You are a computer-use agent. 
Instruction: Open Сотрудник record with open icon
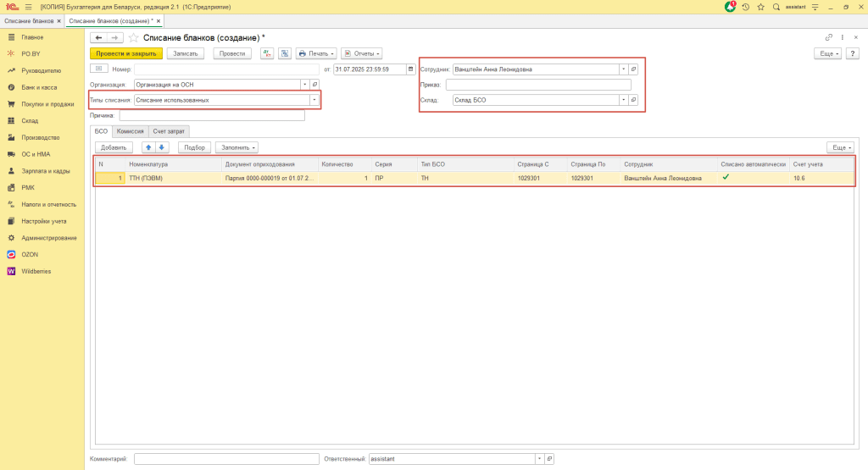point(633,69)
